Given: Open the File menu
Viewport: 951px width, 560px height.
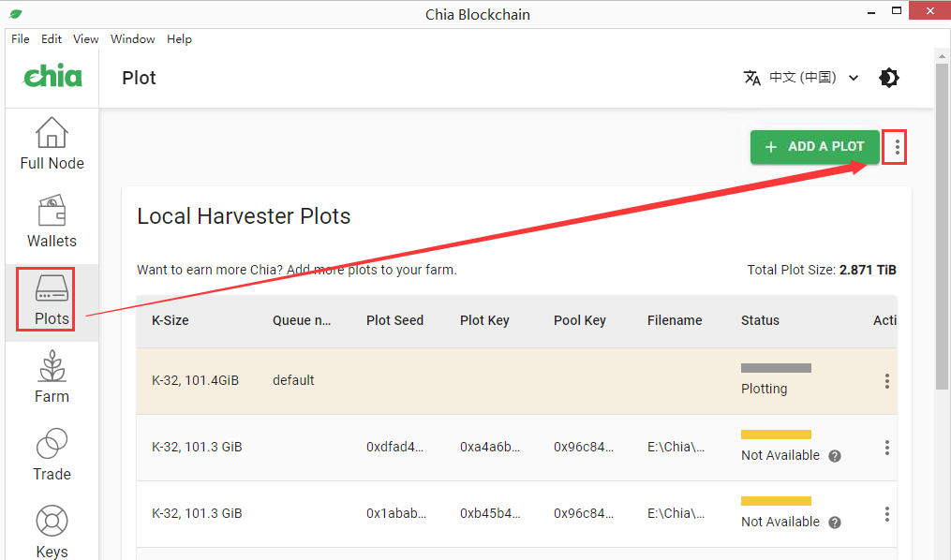Looking at the screenshot, I should [21, 39].
